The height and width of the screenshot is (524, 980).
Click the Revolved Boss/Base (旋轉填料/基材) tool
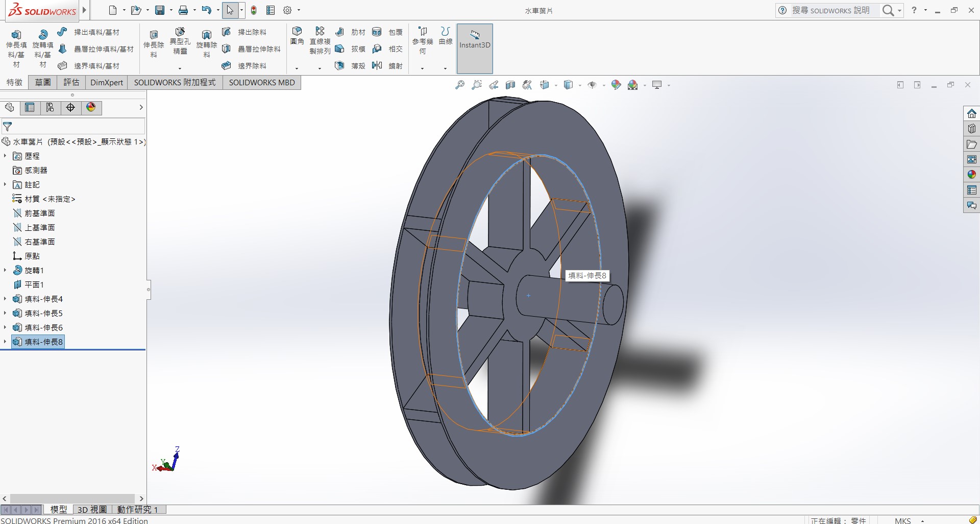(x=43, y=49)
